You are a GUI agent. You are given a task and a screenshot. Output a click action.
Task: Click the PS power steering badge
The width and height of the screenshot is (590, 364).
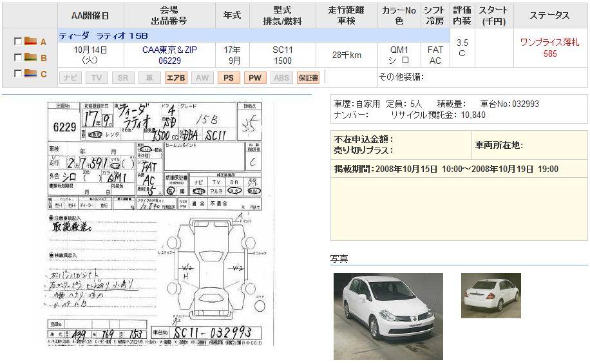pos(229,78)
